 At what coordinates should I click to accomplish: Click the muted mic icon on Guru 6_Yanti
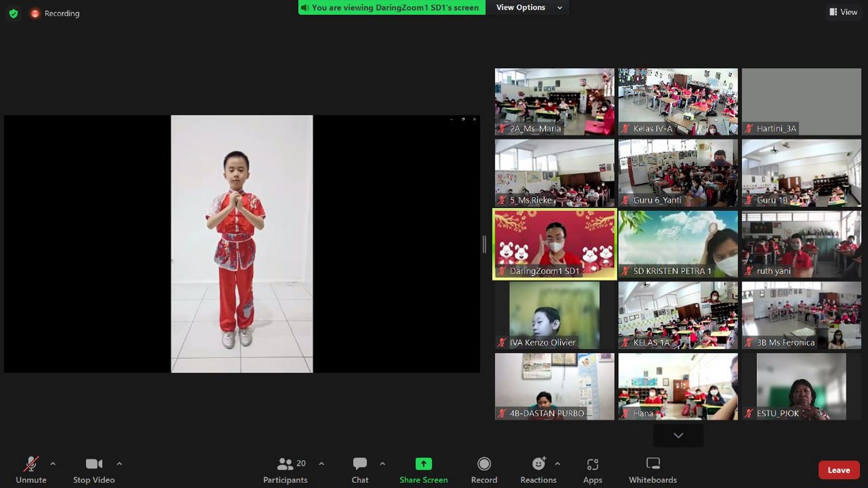(x=625, y=200)
